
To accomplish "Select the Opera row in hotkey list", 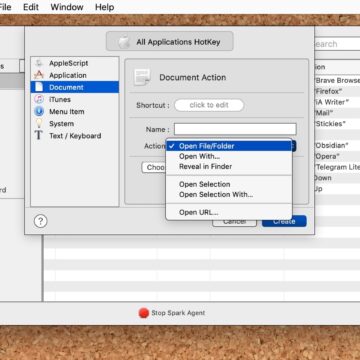I will click(x=337, y=156).
